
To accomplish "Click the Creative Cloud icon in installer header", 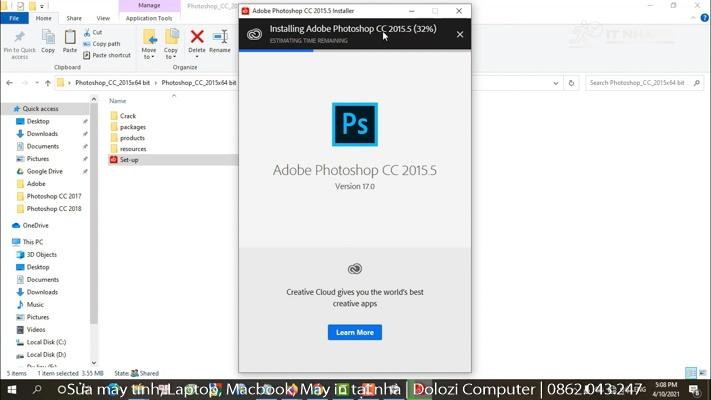I will (254, 34).
